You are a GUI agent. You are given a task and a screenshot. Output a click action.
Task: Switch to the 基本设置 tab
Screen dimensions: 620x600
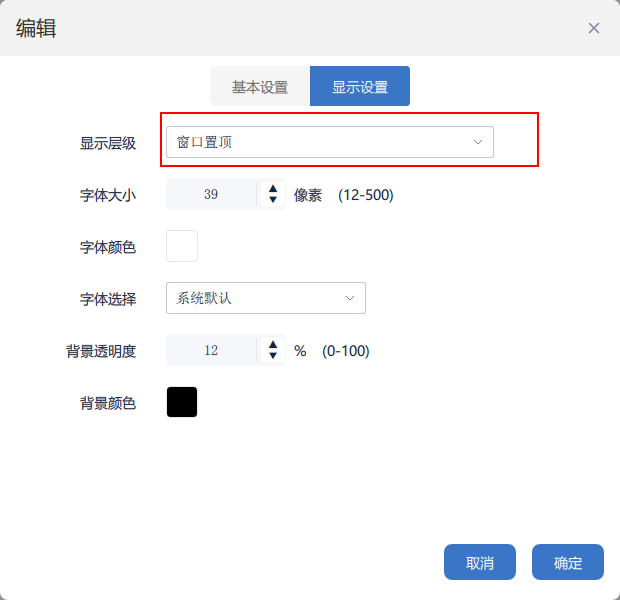(260, 87)
